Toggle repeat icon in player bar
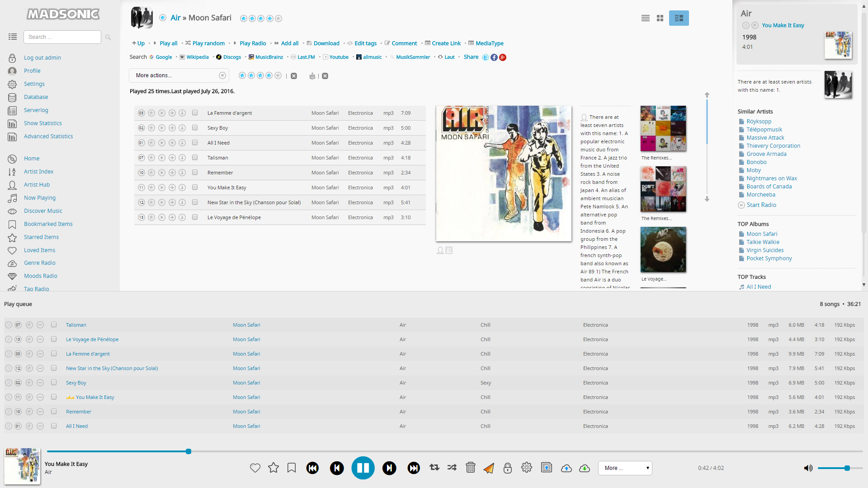The width and height of the screenshot is (868, 488). pyautogui.click(x=434, y=468)
